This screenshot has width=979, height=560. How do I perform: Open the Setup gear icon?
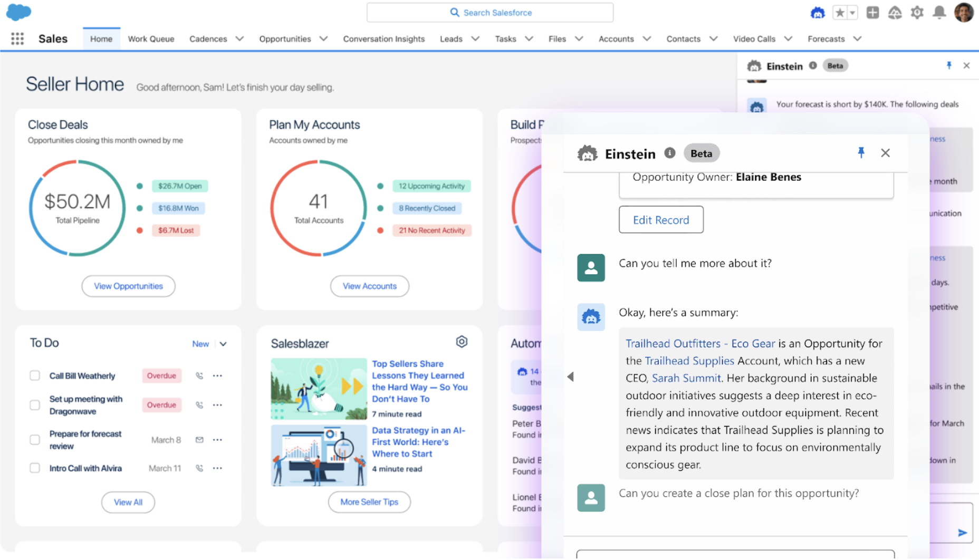(x=917, y=13)
